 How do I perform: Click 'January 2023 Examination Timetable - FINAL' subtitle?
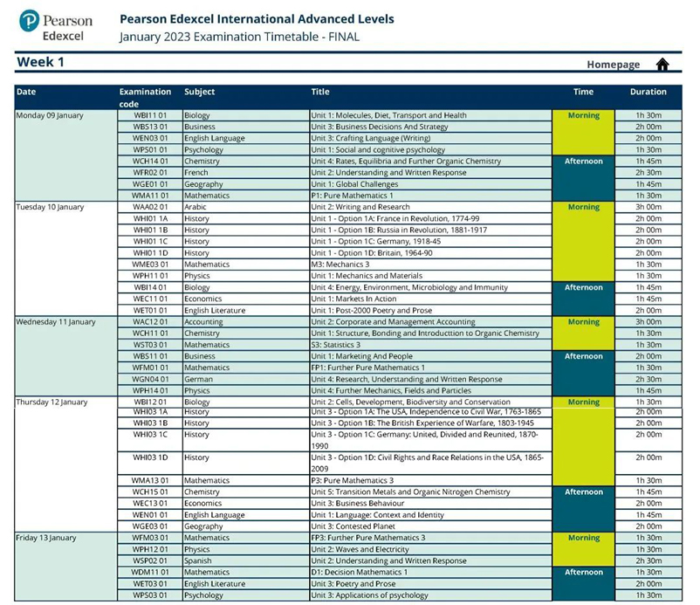point(239,37)
